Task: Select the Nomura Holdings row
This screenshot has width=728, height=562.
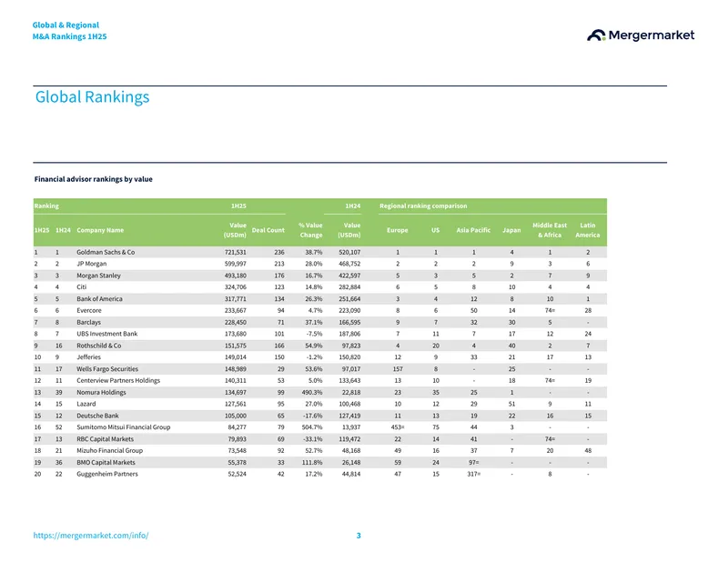Action: tap(320, 392)
